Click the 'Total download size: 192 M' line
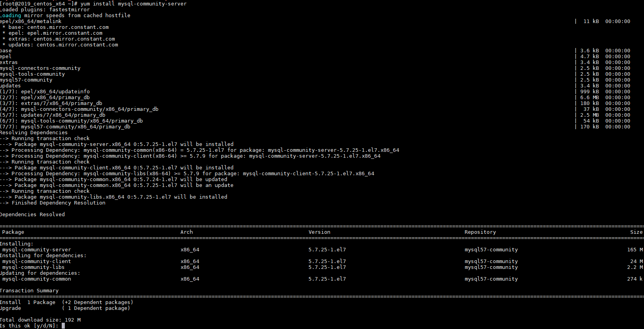644x329 pixels. tap(40, 320)
